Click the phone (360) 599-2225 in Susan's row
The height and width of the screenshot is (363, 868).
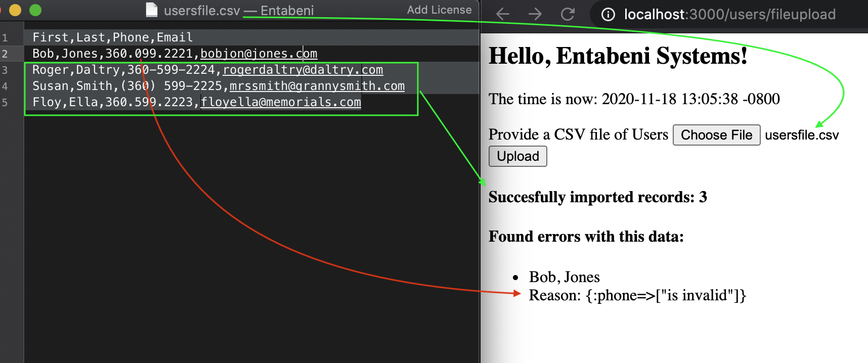(x=171, y=86)
